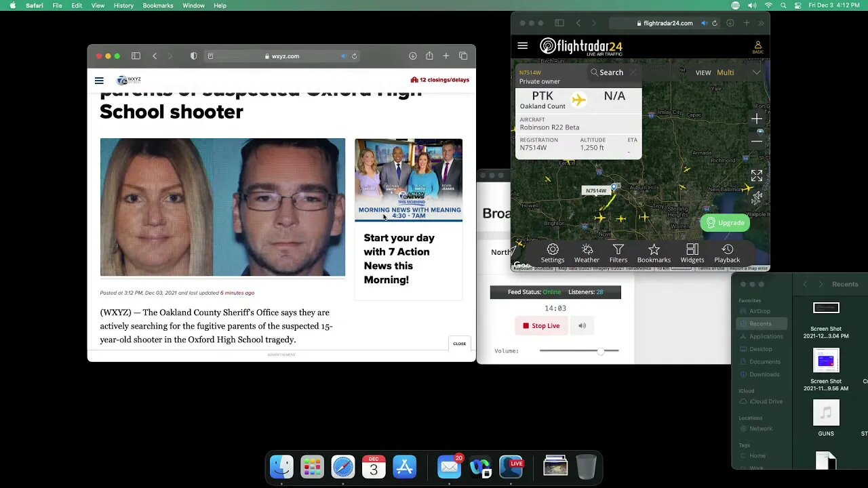Open the Flightradar24 BASIC account icon
The width and height of the screenshot is (868, 488).
click(757, 47)
